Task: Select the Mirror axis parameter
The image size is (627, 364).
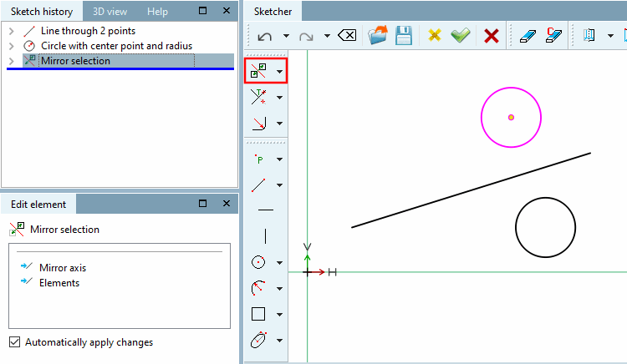Action: pos(63,268)
